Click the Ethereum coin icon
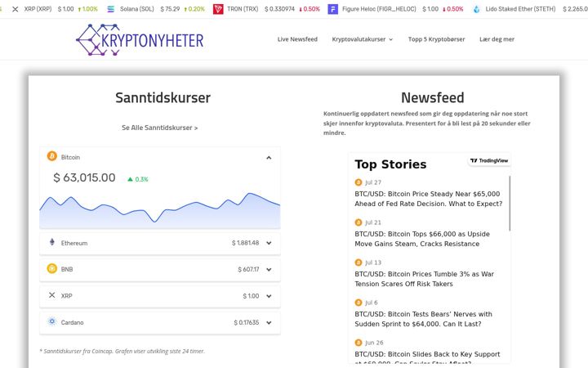The image size is (588, 368). click(52, 242)
